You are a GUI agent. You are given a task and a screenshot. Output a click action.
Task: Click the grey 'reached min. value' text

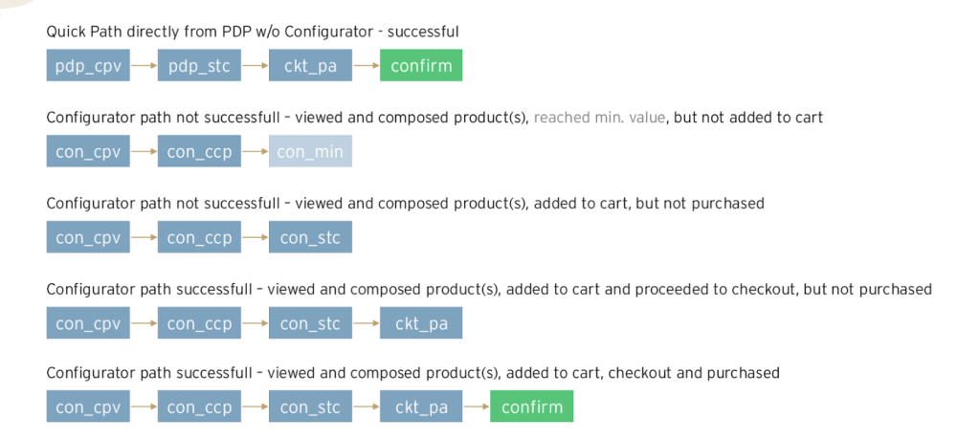coord(601,118)
